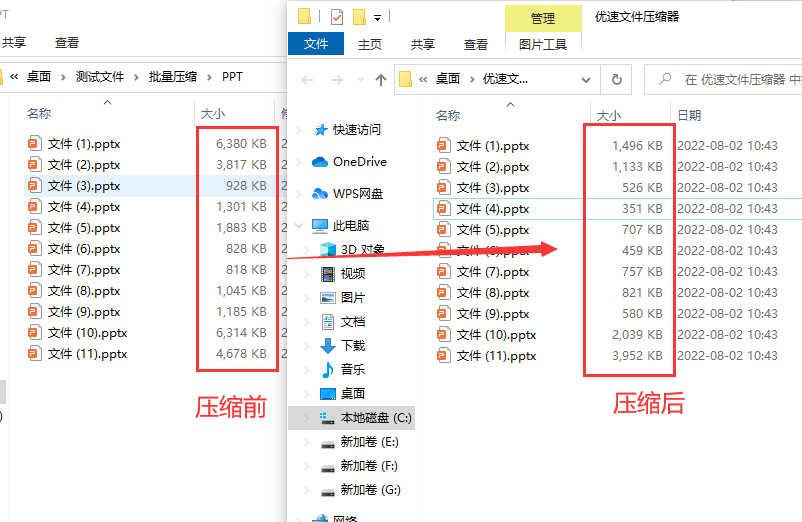This screenshot has height=522, width=802.
Task: Click the Back arrow in right window
Action: (307, 80)
